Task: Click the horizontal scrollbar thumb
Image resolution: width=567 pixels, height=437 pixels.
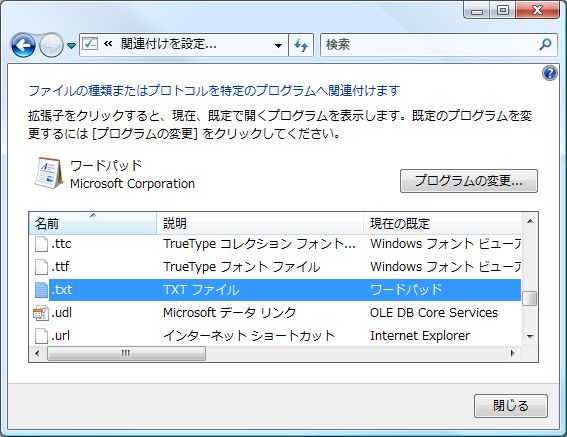Action: (x=126, y=353)
